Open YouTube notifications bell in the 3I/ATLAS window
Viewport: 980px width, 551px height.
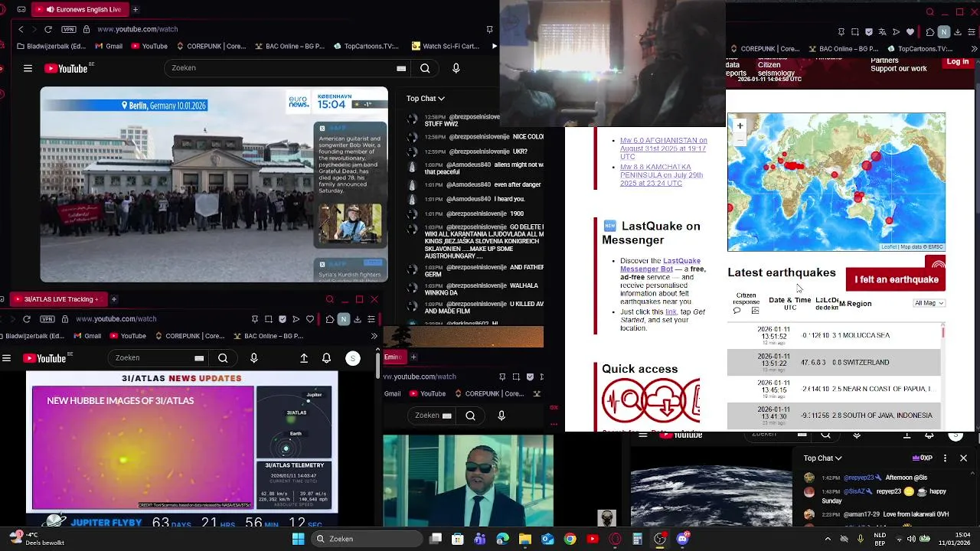(327, 358)
